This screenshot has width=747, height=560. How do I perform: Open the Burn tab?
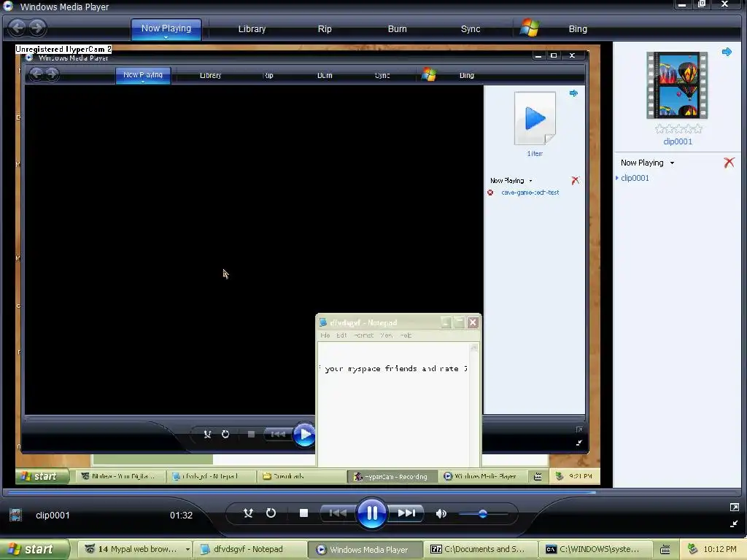tap(398, 28)
